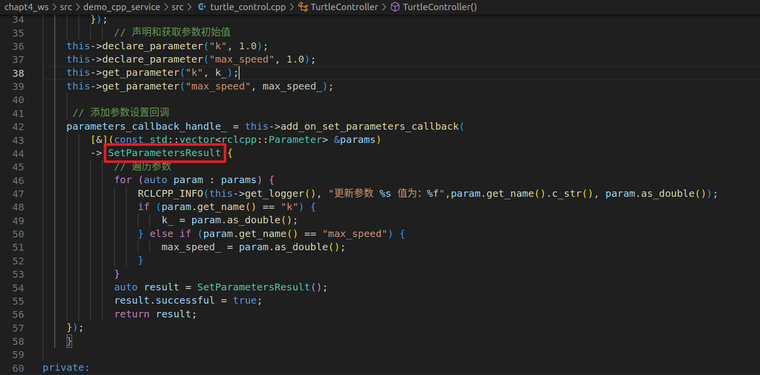
Task: Click line number 34 in the gutter
Action: 18,19
